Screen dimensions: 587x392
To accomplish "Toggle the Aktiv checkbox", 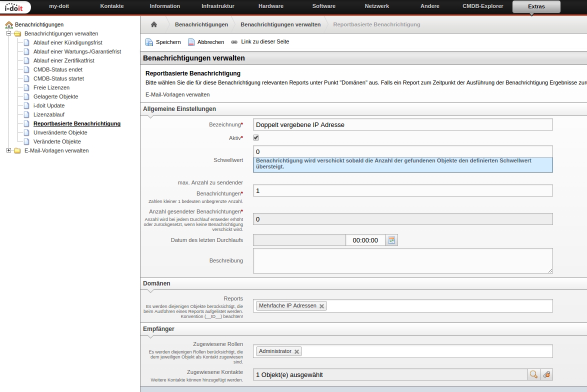I will coord(256,137).
